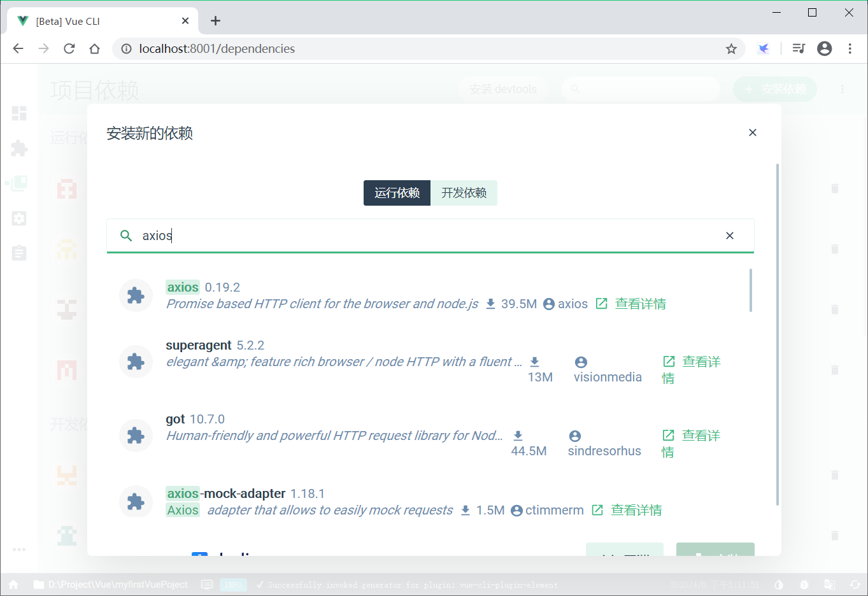The image size is (868, 596).
Task: Open 查看详情 for superagent
Action: pyautogui.click(x=691, y=369)
